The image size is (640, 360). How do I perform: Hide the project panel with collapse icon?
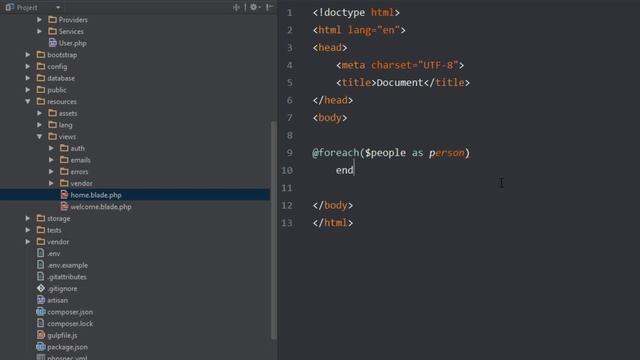269,7
